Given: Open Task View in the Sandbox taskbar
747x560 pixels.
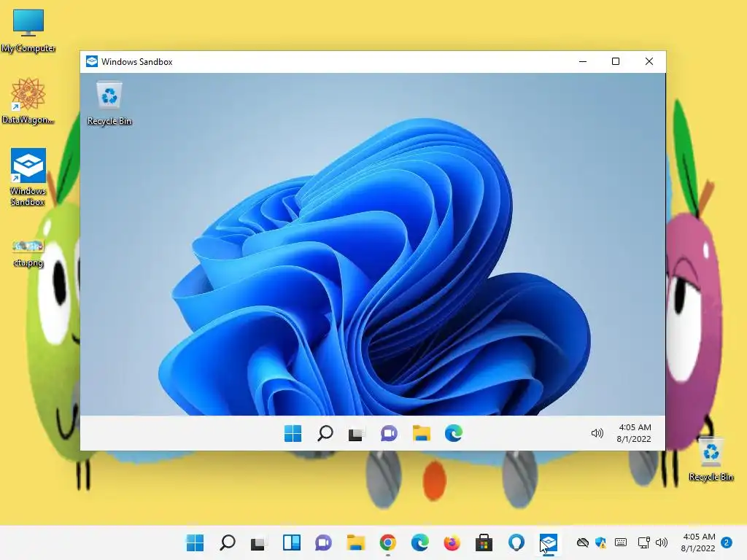Looking at the screenshot, I should click(x=356, y=434).
